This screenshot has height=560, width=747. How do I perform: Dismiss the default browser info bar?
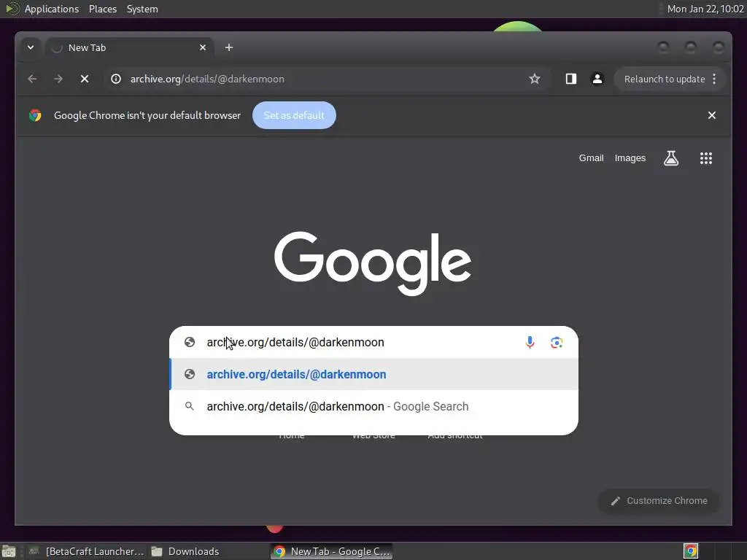point(712,115)
